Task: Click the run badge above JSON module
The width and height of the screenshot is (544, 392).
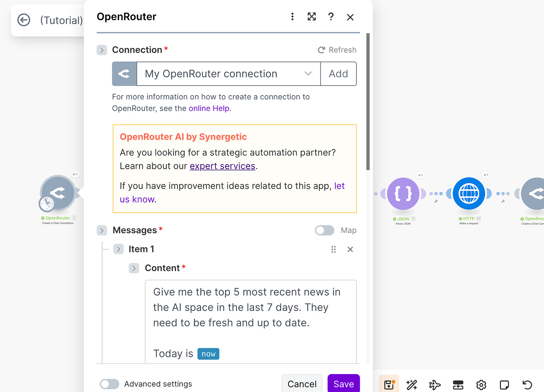Action: pos(421,175)
